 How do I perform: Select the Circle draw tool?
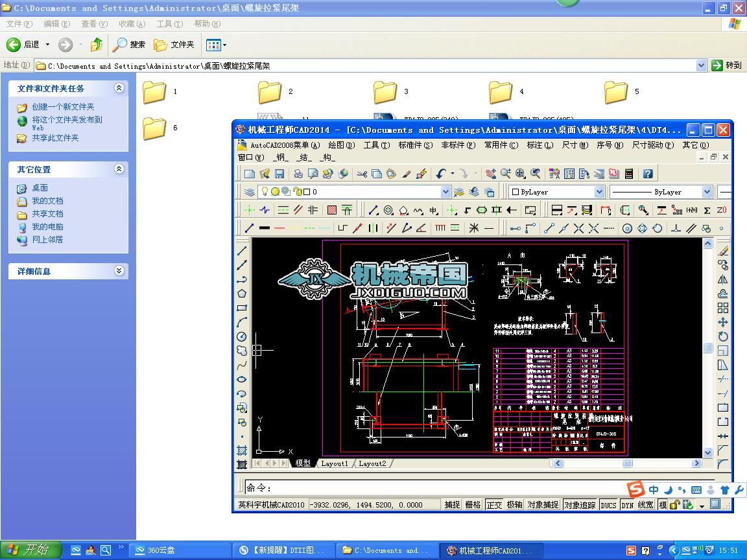pyautogui.click(x=242, y=336)
